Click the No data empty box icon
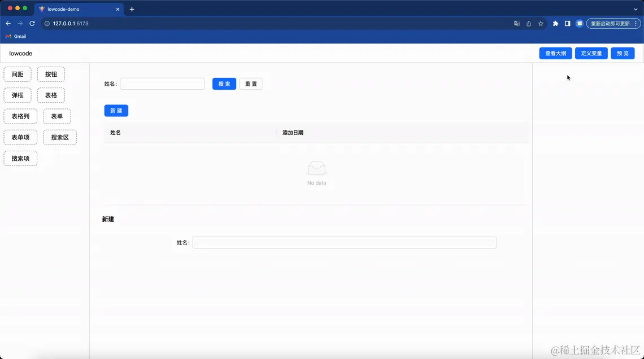This screenshot has width=644, height=359. (x=317, y=168)
